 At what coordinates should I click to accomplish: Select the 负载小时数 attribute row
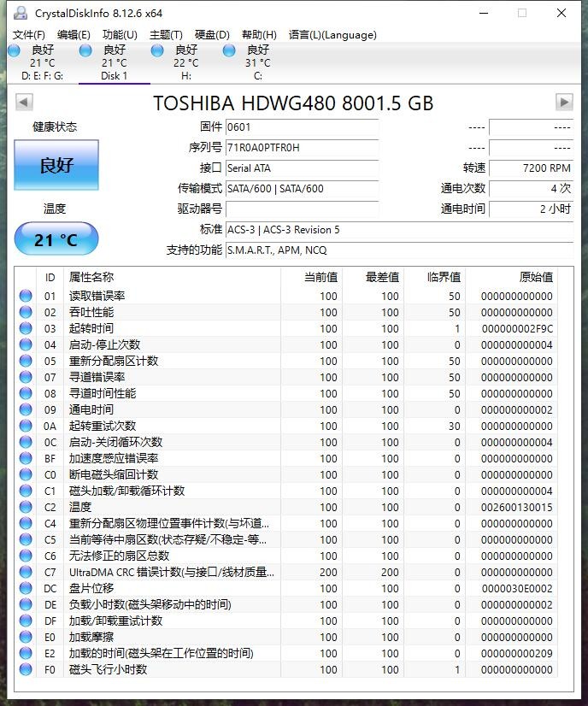coord(286,604)
